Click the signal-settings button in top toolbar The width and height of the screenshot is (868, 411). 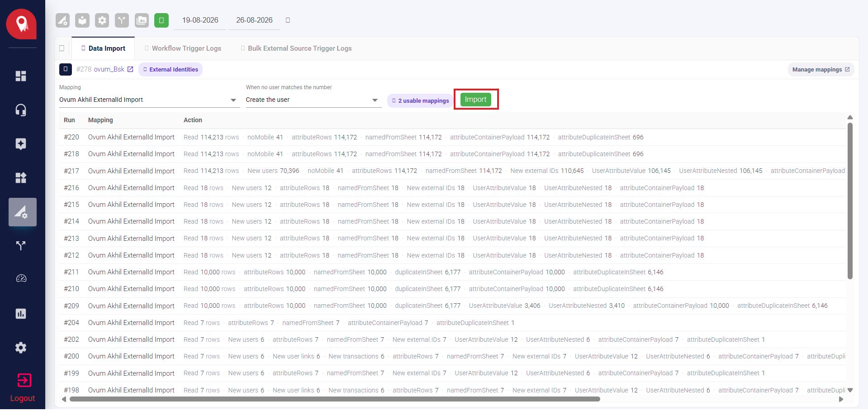pos(62,20)
